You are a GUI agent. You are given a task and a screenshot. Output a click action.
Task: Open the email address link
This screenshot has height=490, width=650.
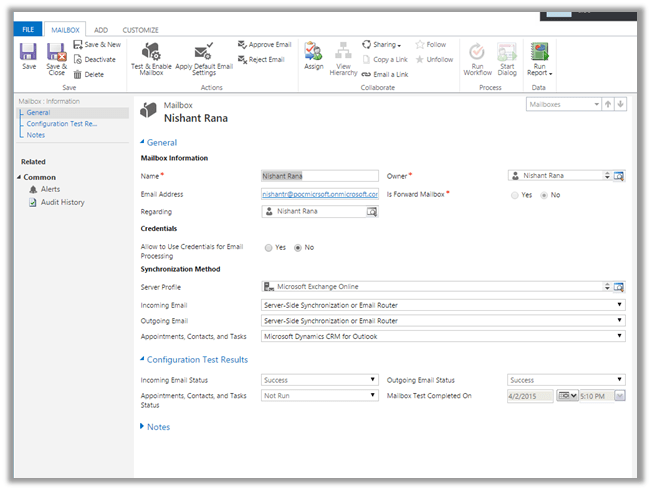pos(320,194)
